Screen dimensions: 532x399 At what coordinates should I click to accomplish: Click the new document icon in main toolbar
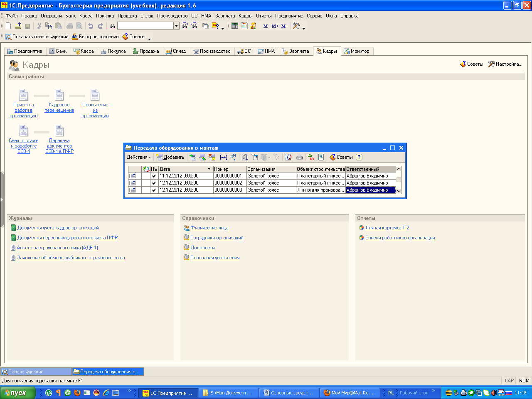coord(8,26)
